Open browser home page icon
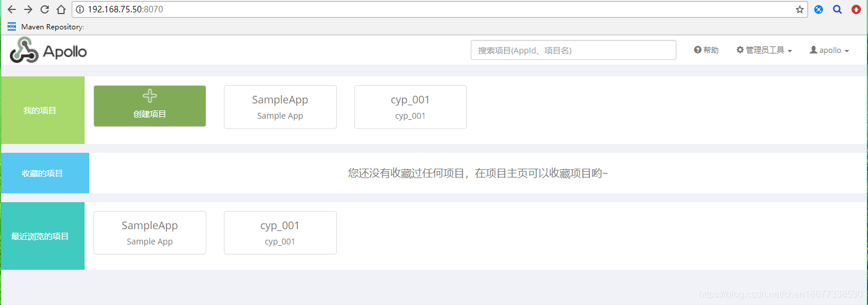868x305 pixels. pos(61,9)
